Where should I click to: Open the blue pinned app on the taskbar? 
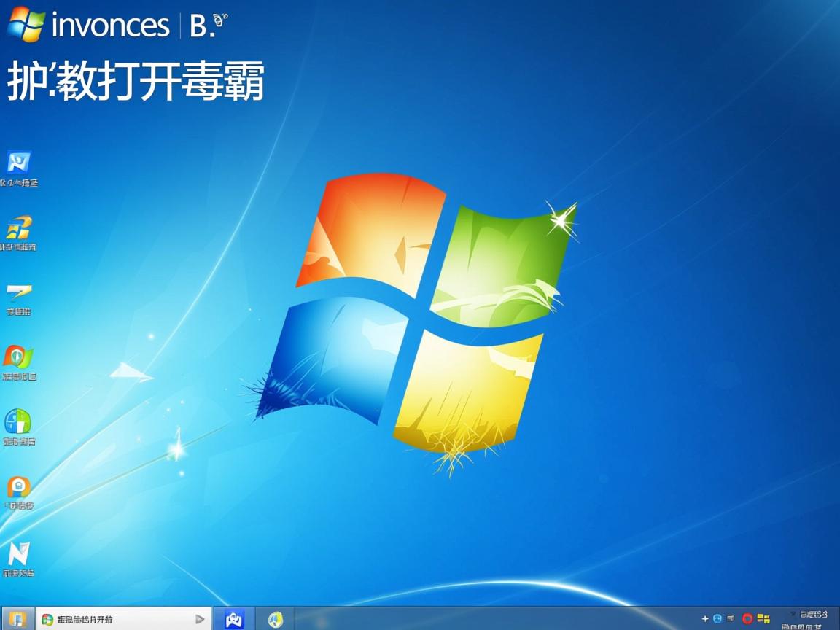(233, 618)
